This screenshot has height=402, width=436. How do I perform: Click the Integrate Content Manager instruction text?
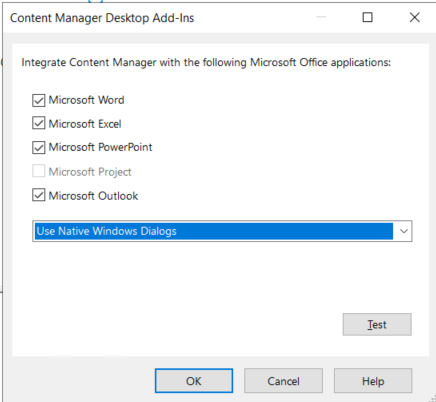coord(206,62)
